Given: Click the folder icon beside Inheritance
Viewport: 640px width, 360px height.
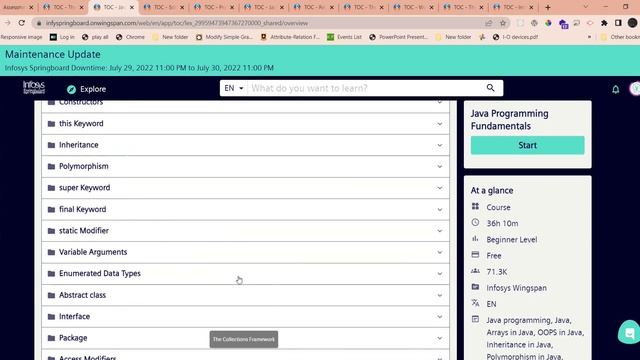Looking at the screenshot, I should 51,145.
